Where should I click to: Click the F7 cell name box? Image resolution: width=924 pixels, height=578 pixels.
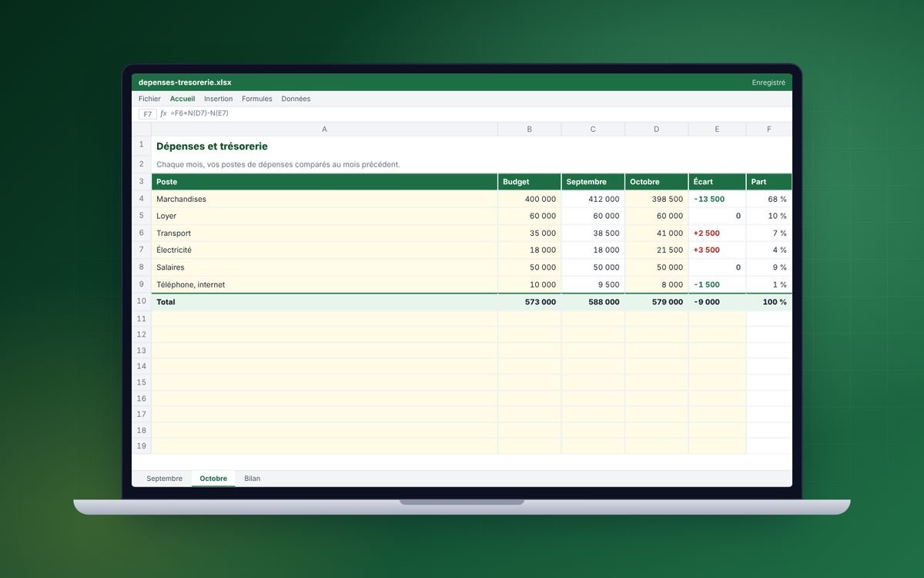tap(148, 114)
